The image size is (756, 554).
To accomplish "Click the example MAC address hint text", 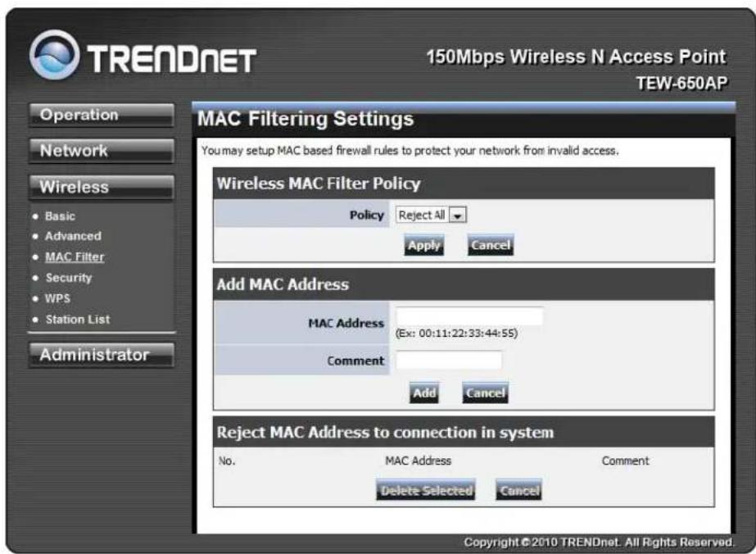I will coord(456,334).
